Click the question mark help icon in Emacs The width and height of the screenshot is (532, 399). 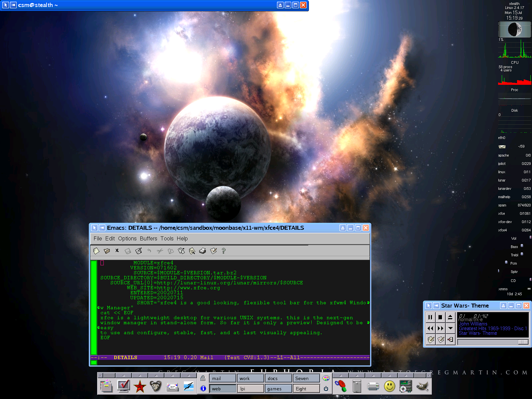tap(223, 251)
